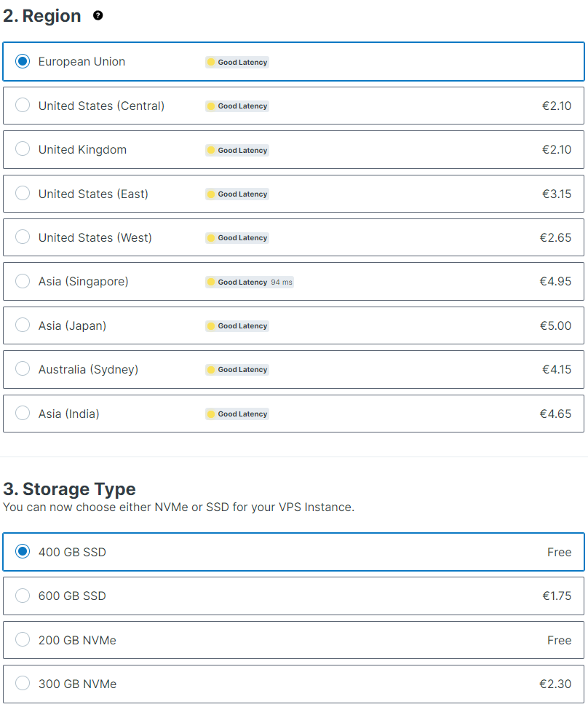
Task: Select United States (West) region
Action: coord(23,237)
